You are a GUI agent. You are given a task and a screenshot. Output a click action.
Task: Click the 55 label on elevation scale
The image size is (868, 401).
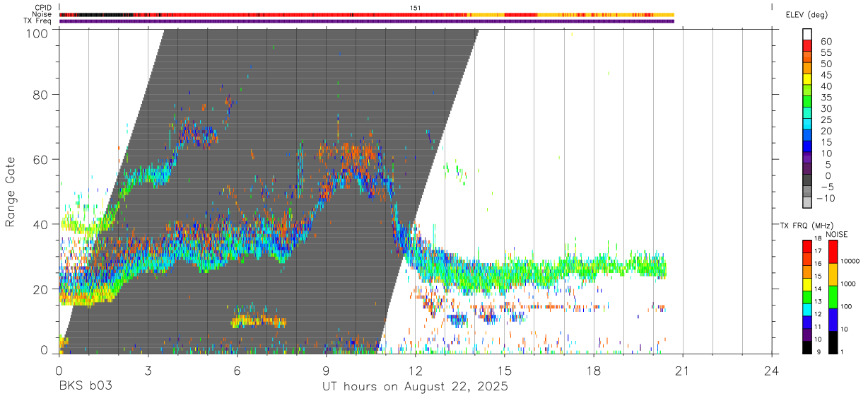click(826, 52)
